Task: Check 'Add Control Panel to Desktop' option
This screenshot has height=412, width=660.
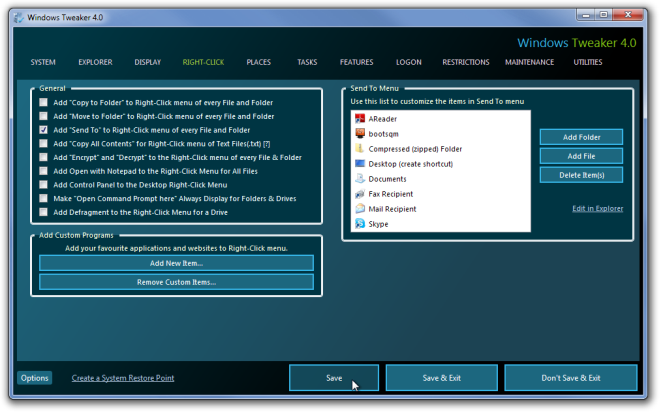Action: [x=43, y=185]
